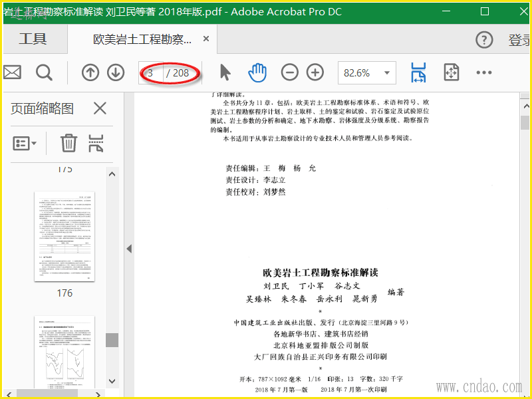Click 176 page number label

[65, 293]
